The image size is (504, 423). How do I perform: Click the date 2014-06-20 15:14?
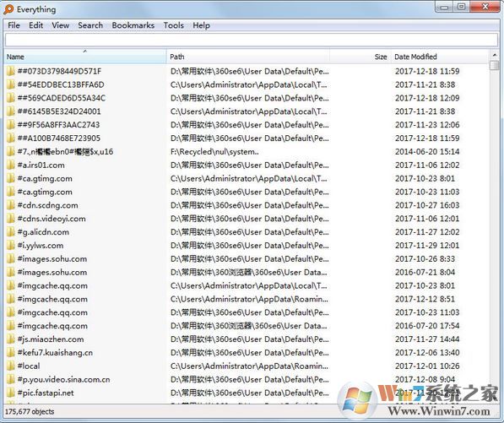coord(427,151)
